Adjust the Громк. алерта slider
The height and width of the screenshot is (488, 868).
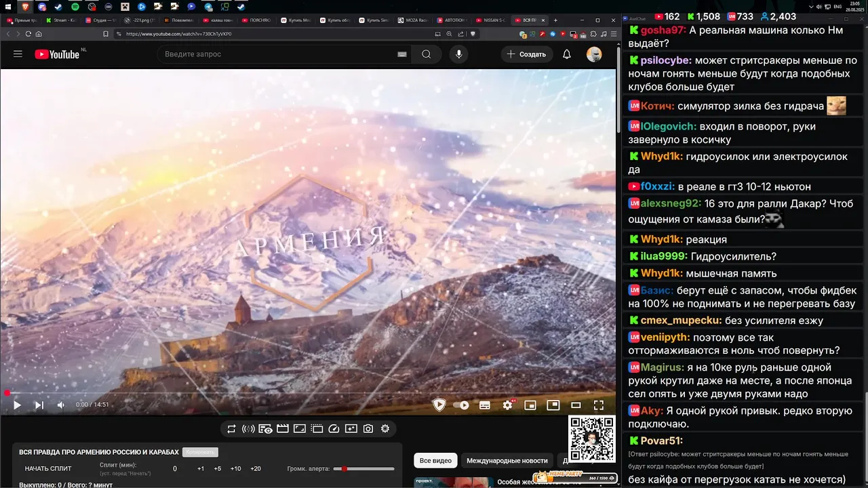tap(364, 469)
